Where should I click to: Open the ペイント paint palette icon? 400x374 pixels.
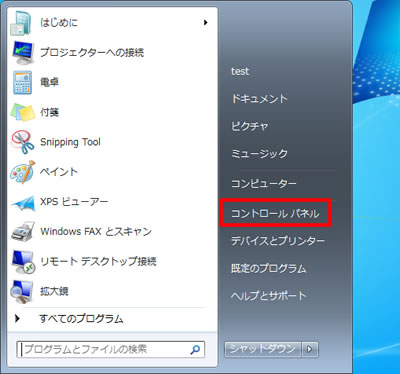[x=23, y=172]
